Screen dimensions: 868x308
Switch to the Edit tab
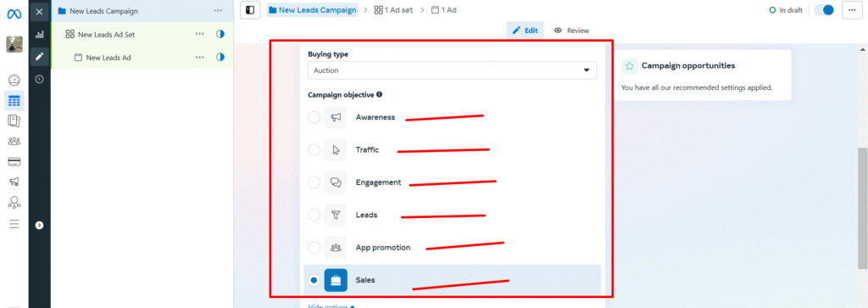pyautogui.click(x=525, y=31)
